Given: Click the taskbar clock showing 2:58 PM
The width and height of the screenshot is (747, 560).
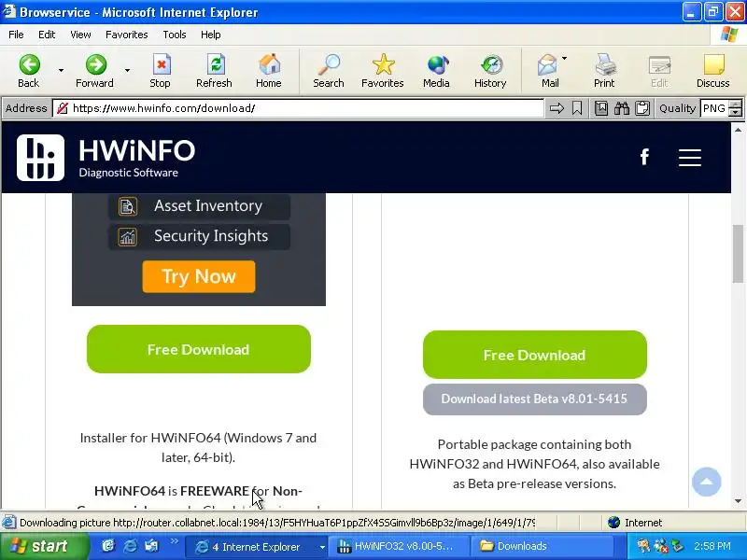Looking at the screenshot, I should [x=712, y=546].
